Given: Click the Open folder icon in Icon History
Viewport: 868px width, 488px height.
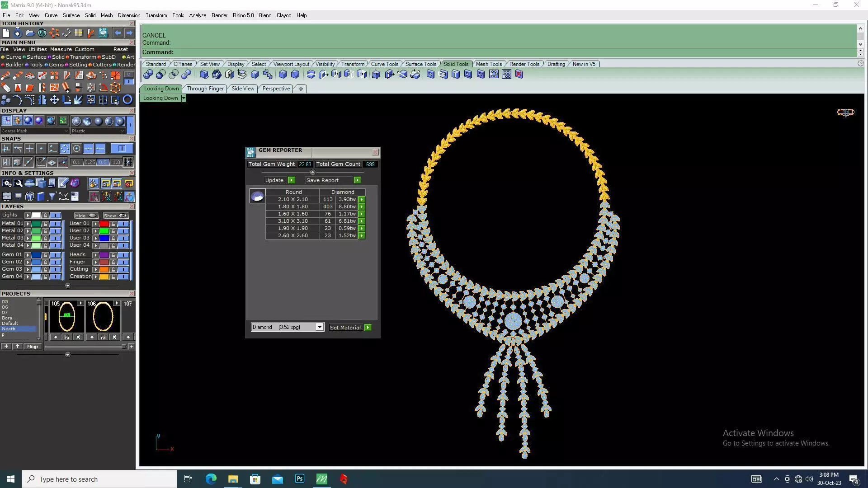Looking at the screenshot, I should [x=30, y=33].
